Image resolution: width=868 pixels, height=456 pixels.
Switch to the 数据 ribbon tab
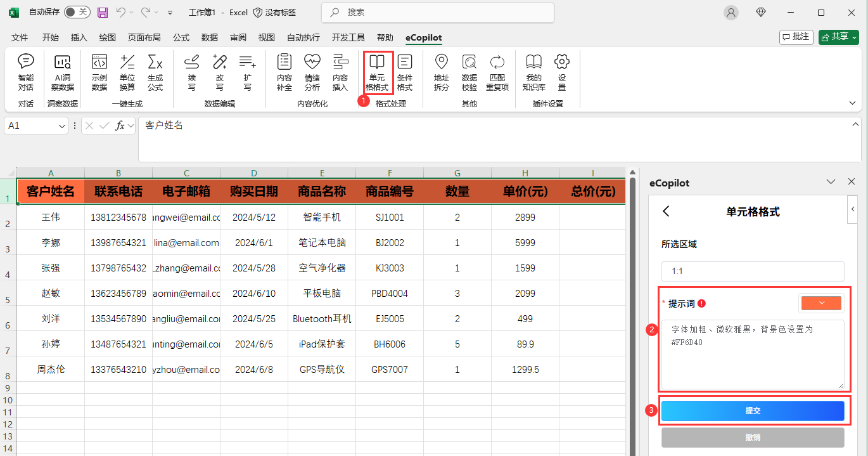[209, 37]
